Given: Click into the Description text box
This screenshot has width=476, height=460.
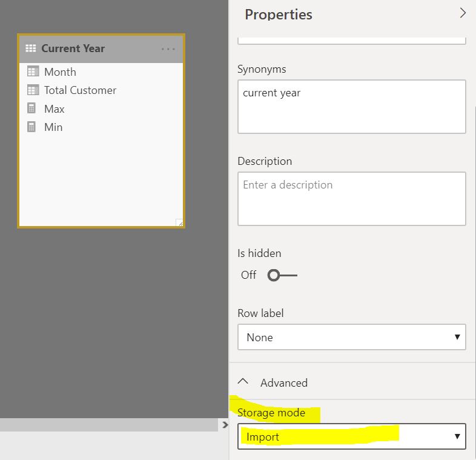Looking at the screenshot, I should [351, 199].
